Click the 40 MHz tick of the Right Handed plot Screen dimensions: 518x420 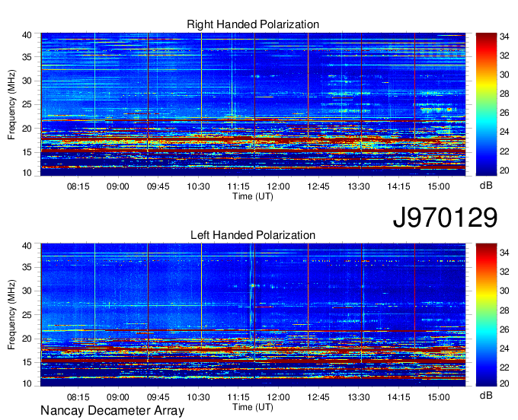[27, 35]
